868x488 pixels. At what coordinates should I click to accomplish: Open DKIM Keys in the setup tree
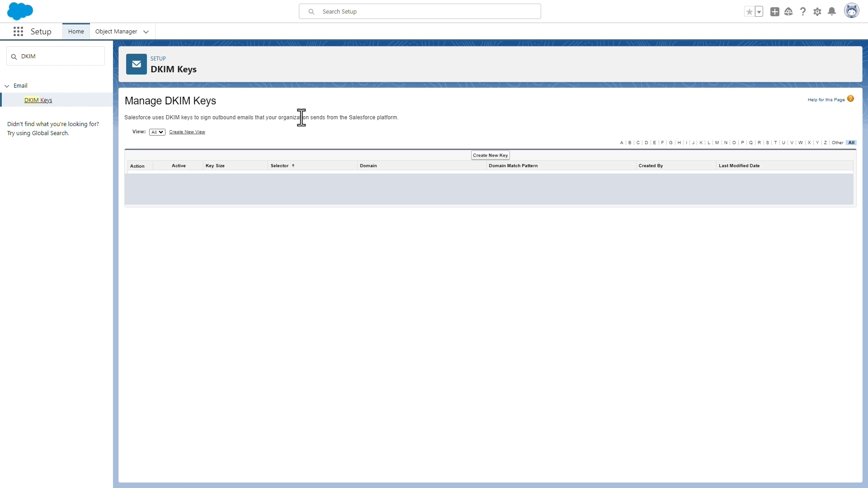(38, 100)
